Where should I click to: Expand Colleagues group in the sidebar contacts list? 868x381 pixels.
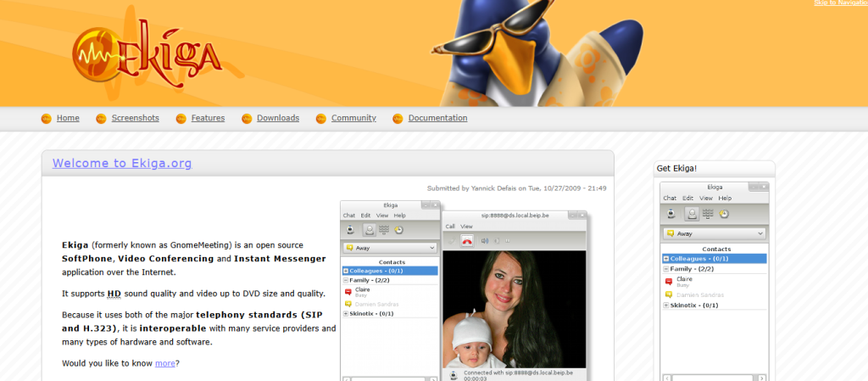[x=666, y=258]
